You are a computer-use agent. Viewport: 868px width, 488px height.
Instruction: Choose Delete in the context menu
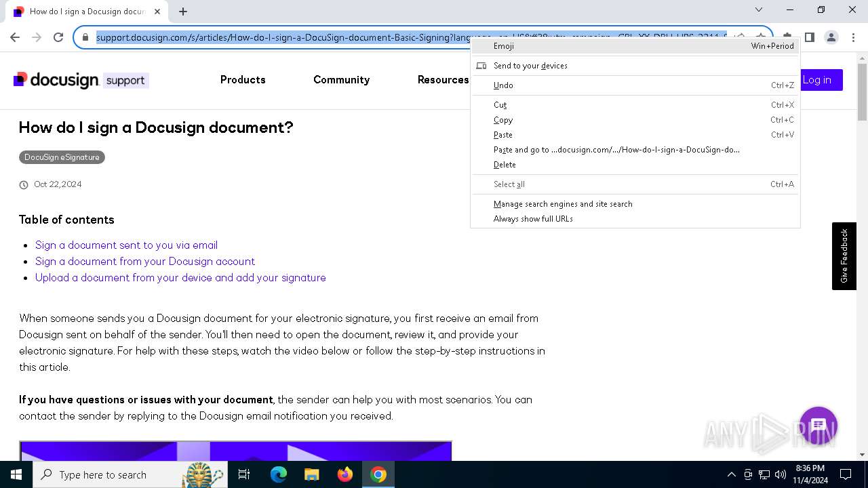(x=635, y=165)
